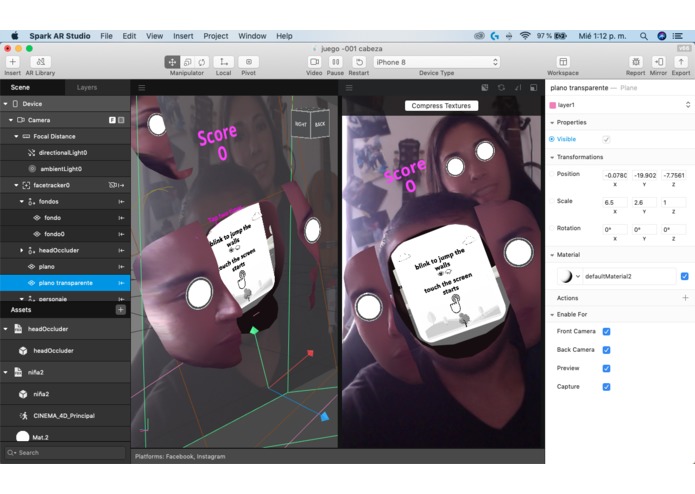Pause the preview playback
Screen dimensions: 695x494
[x=336, y=62]
